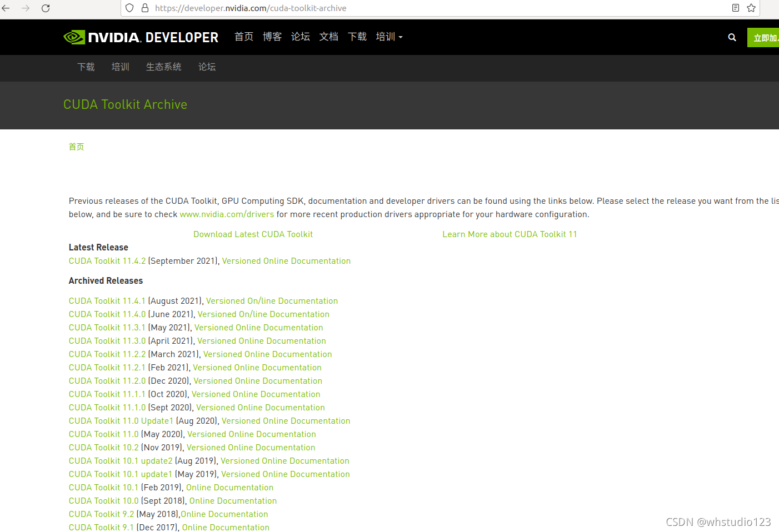This screenshot has width=779, height=532.
Task: Reload the page with refresh icon
Action: pyautogui.click(x=46, y=8)
